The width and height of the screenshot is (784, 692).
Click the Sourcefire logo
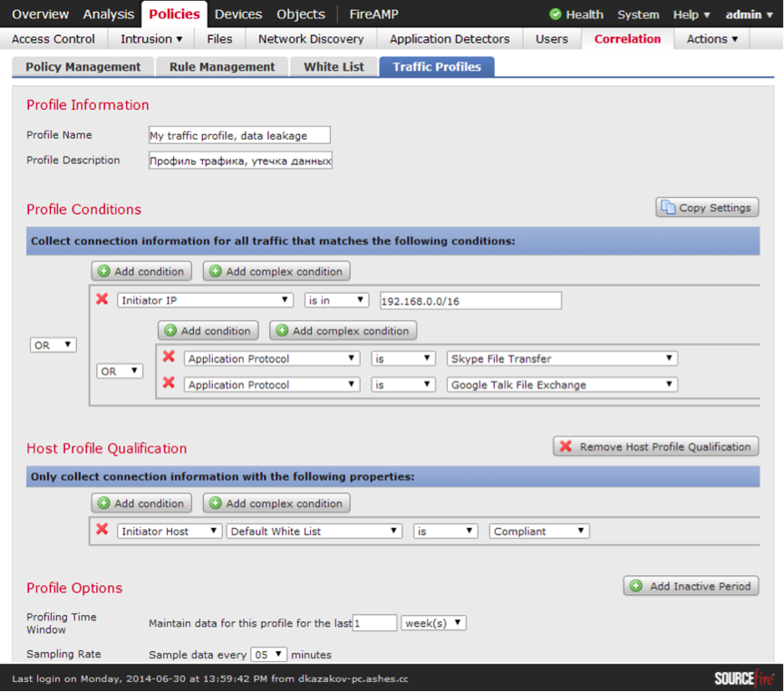click(x=743, y=678)
